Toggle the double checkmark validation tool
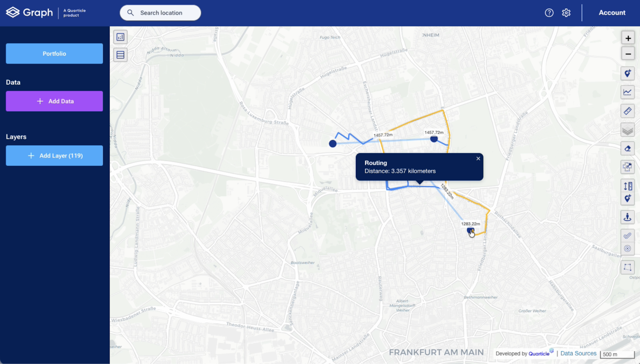640x364 pixels. point(628,236)
